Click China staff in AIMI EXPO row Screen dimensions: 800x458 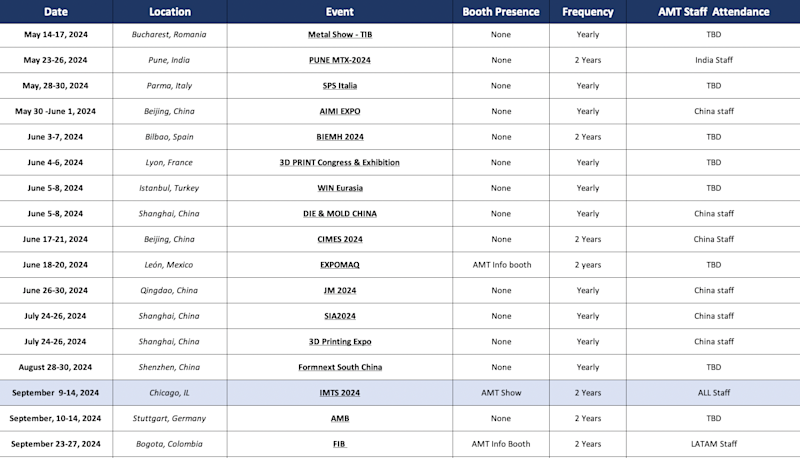pos(713,111)
